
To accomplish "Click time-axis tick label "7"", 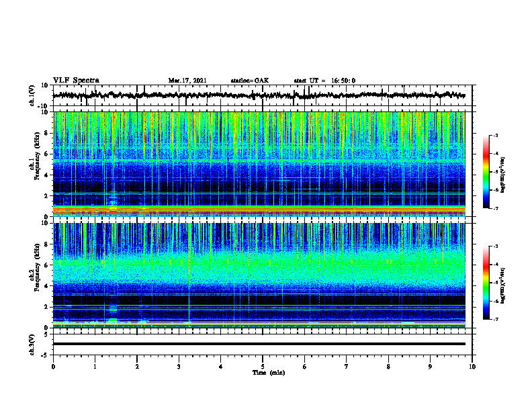I will 347,367.
